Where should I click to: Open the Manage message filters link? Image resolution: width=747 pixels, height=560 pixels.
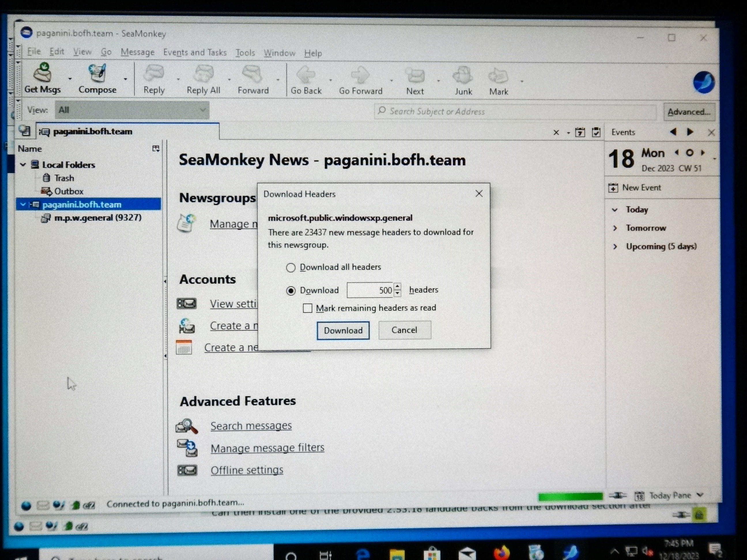pyautogui.click(x=267, y=448)
